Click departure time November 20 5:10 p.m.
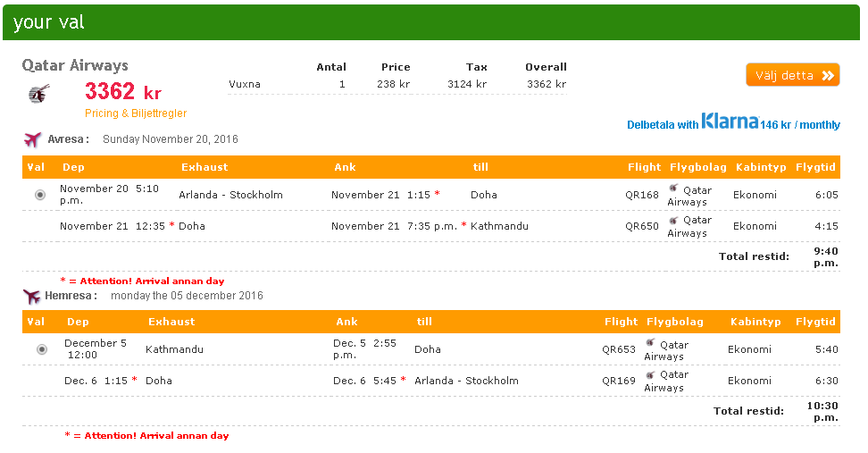The image size is (868, 453). pos(109,195)
